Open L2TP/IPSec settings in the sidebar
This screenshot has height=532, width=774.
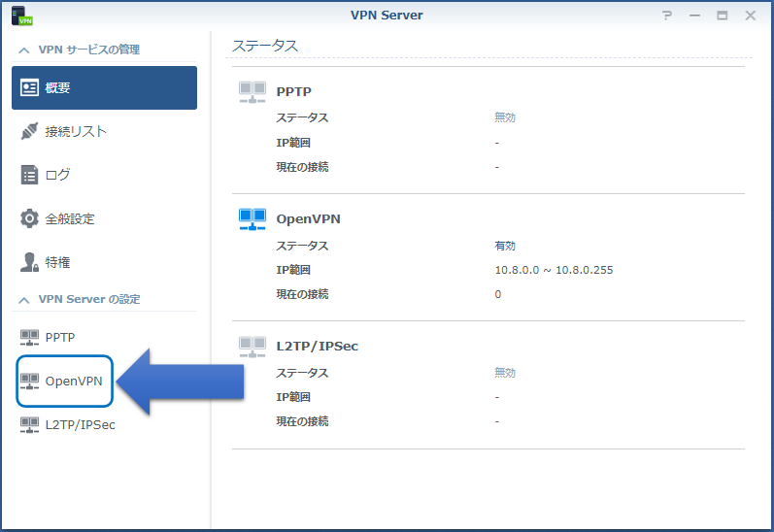pyautogui.click(x=104, y=424)
